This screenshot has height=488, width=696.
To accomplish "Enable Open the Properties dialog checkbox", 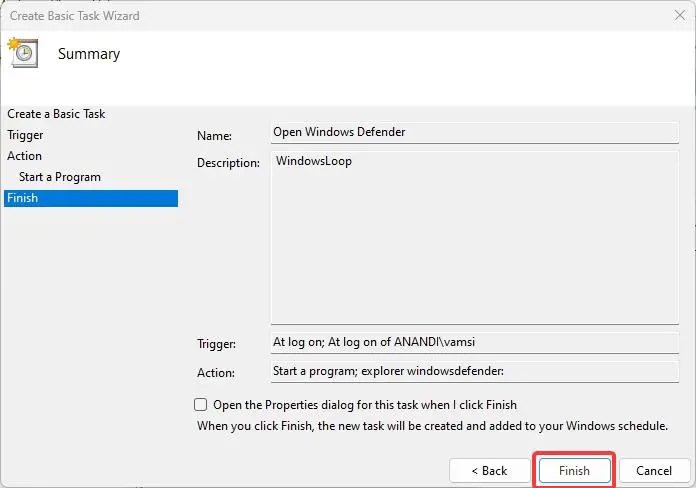I will pyautogui.click(x=201, y=405).
